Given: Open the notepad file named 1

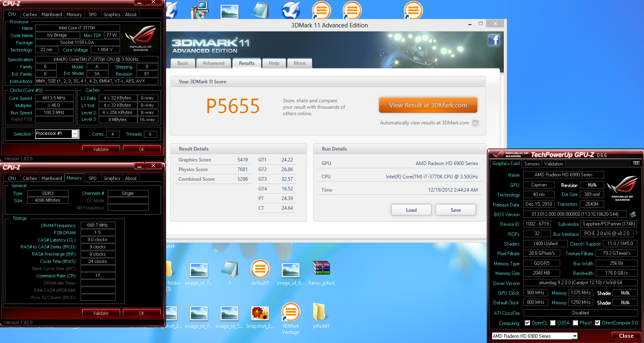Looking at the screenshot, I should click(230, 273).
